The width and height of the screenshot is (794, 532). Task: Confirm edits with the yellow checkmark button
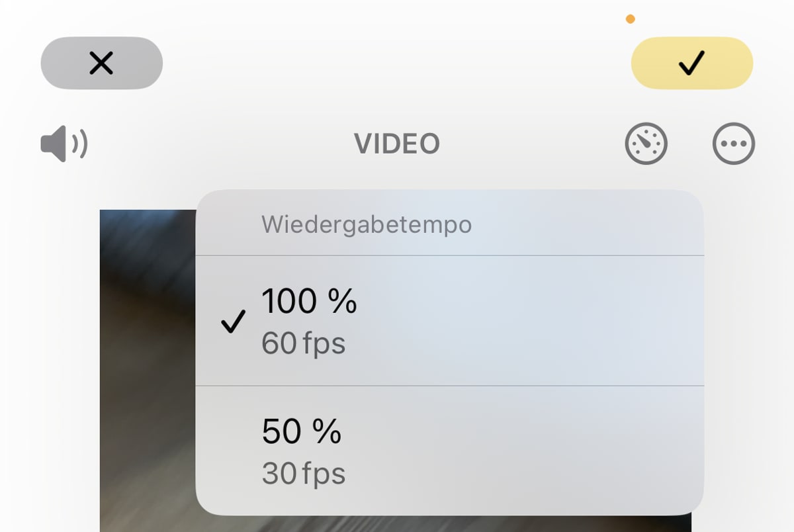[692, 62]
